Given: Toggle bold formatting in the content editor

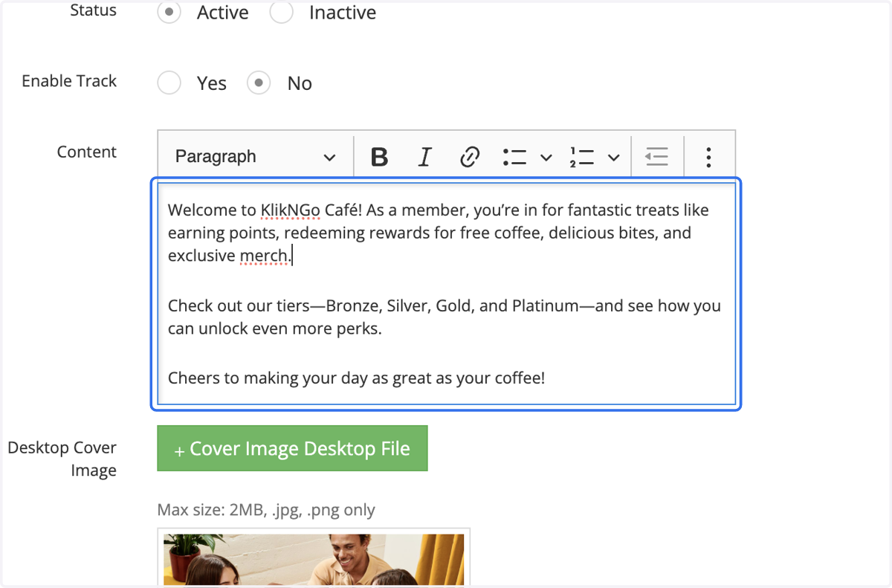Looking at the screenshot, I should [379, 157].
